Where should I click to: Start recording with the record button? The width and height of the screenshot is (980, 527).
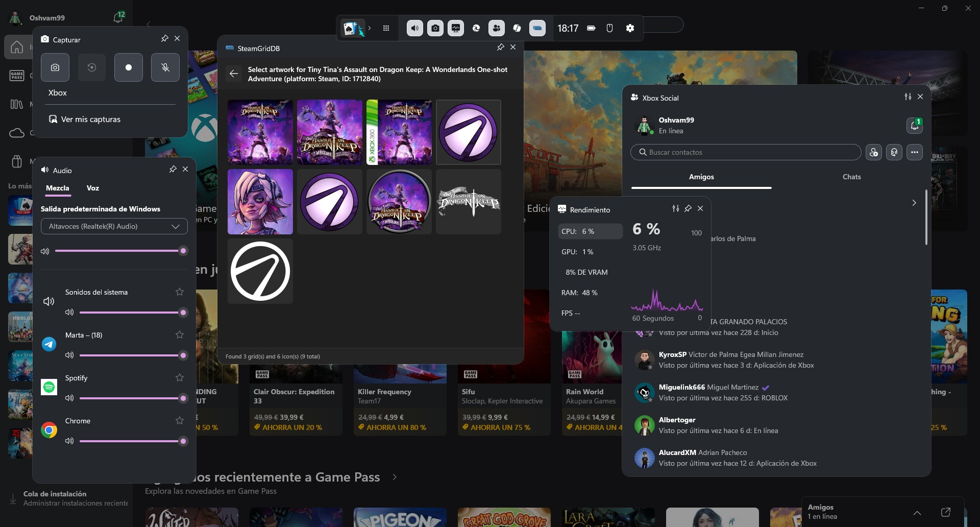point(128,67)
